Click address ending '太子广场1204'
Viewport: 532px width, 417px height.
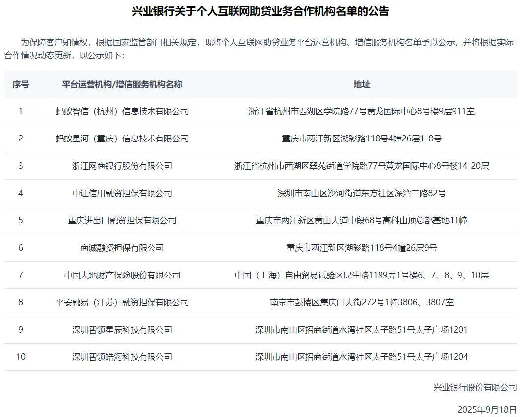tap(362, 357)
